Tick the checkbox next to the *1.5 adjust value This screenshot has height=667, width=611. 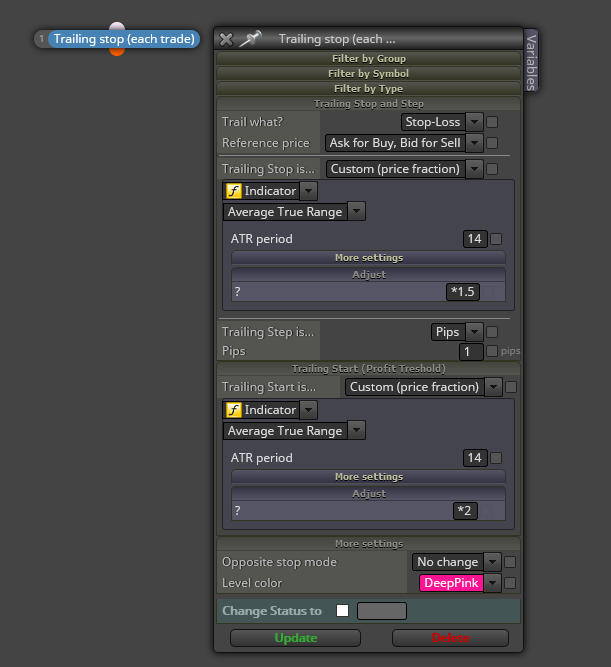(488, 292)
